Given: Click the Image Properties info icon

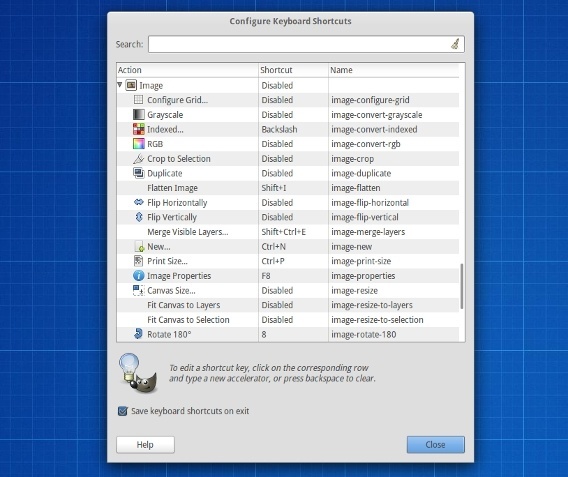Looking at the screenshot, I should (138, 276).
